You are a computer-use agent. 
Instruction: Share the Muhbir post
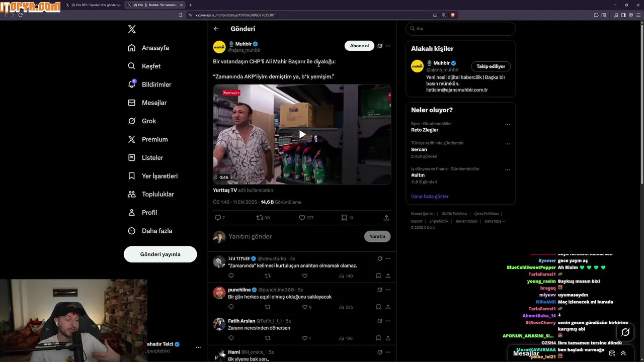(x=386, y=218)
